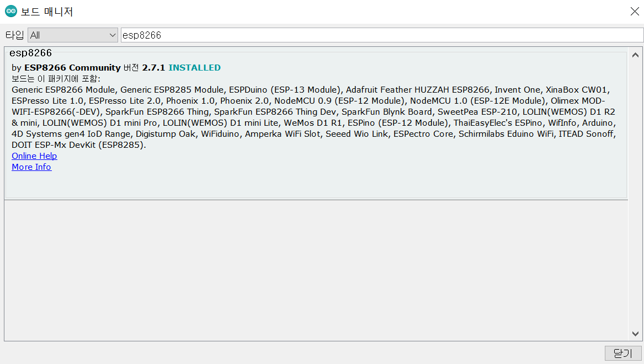The width and height of the screenshot is (644, 364).
Task: Open the Online Help link
Action: 35,156
